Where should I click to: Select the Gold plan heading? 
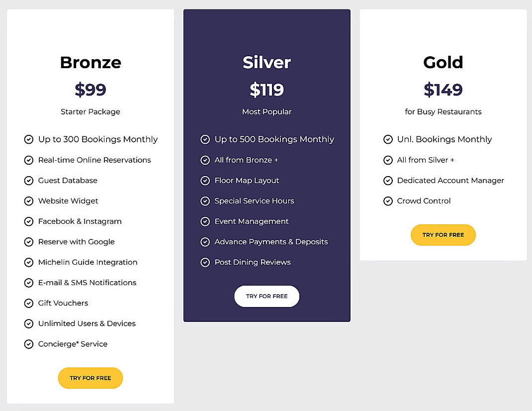(443, 62)
